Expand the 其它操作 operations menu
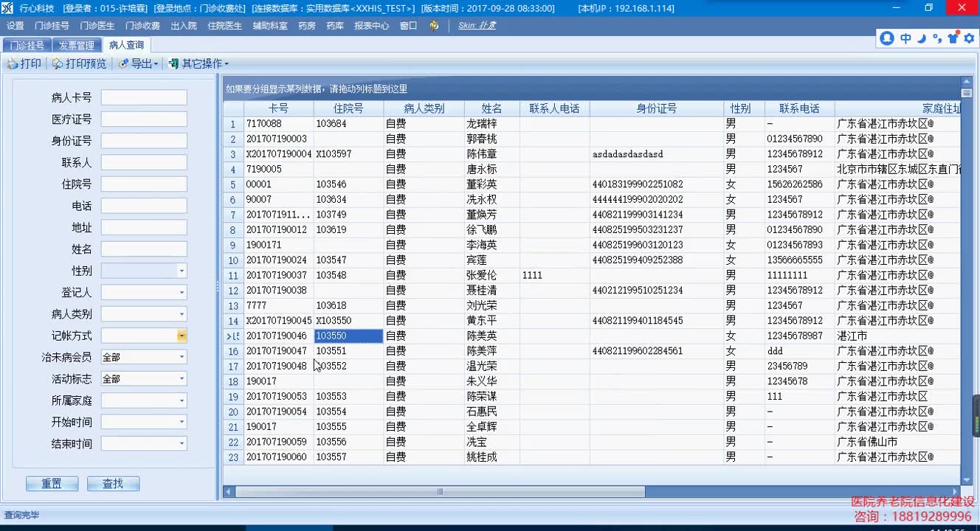This screenshot has height=531, width=980. (x=199, y=63)
